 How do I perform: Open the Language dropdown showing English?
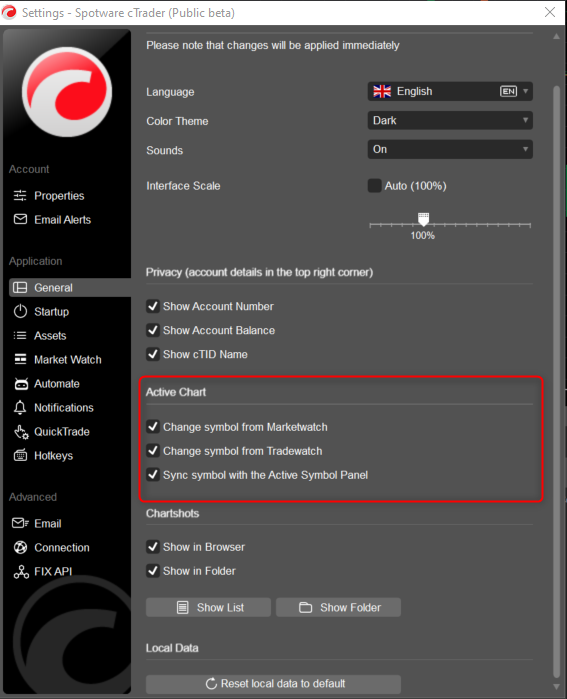coord(450,91)
